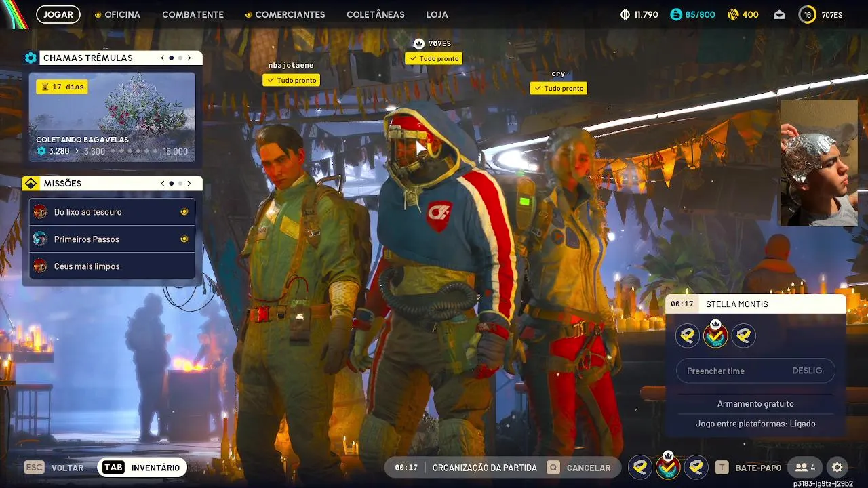Image resolution: width=868 pixels, height=488 pixels.
Task: Click the Chamas Trêmulas event gear icon
Action: pyautogui.click(x=31, y=58)
